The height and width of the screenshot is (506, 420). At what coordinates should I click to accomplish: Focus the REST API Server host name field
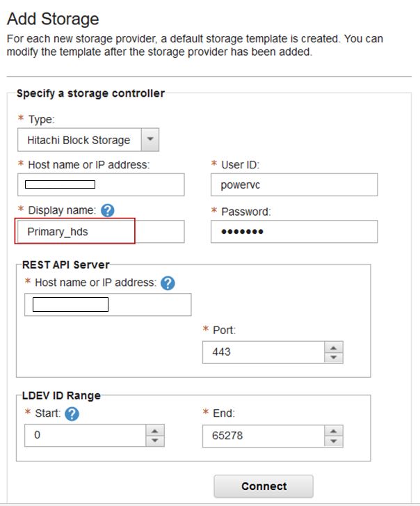pyautogui.click(x=108, y=304)
